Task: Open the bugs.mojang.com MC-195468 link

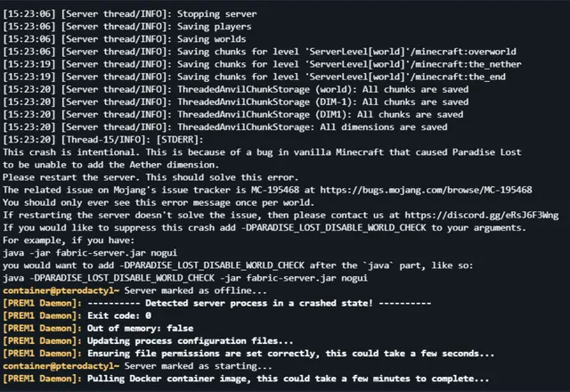Action: coord(426,190)
